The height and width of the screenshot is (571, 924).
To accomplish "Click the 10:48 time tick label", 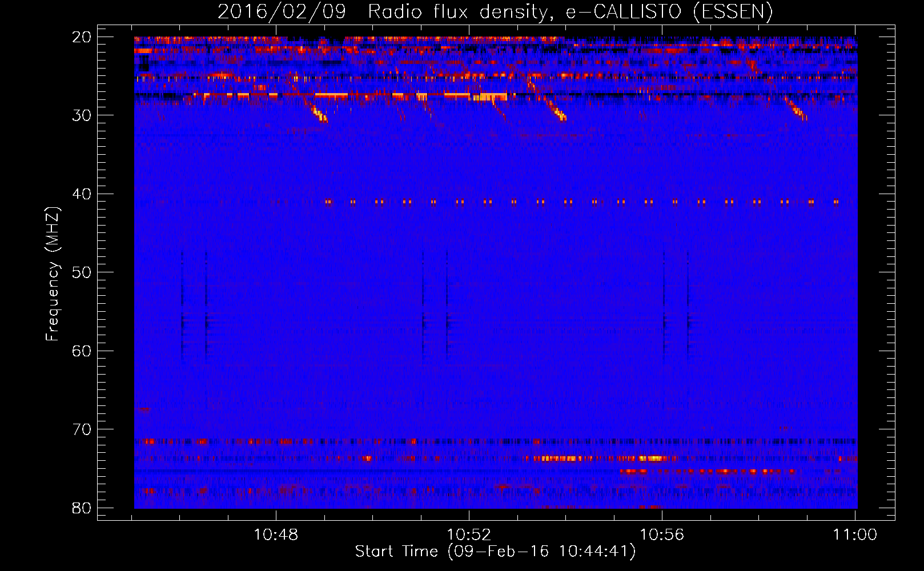I will coord(276,535).
